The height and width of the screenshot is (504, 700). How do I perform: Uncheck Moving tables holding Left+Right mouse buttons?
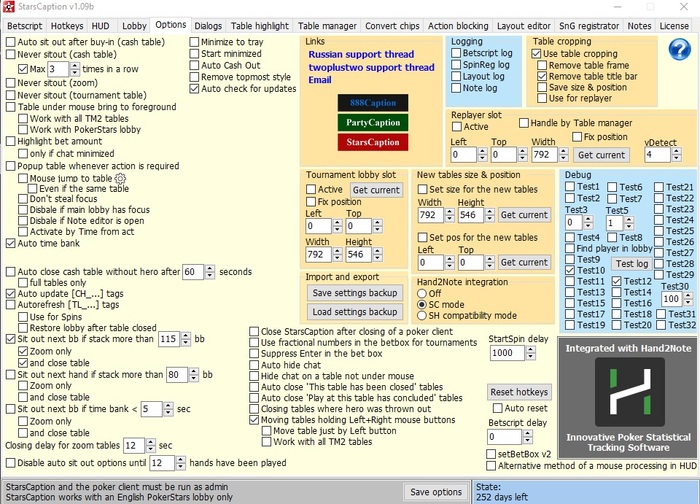point(254,420)
